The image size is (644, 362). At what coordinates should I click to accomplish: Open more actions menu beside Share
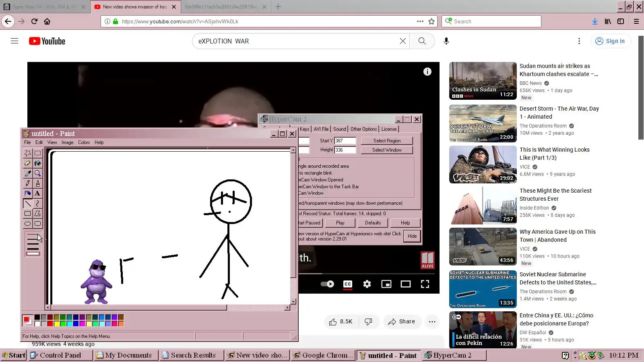pyautogui.click(x=432, y=321)
